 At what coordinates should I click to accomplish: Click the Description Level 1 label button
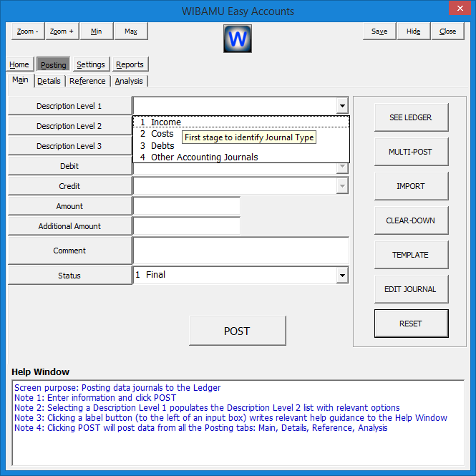[69, 106]
